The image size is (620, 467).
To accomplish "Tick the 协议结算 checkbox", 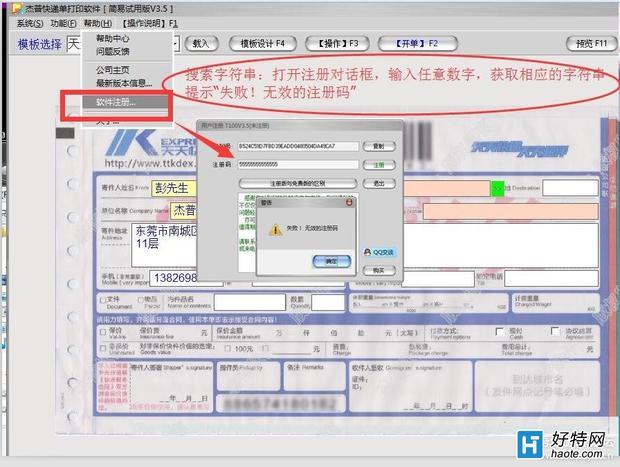I will coord(555,331).
